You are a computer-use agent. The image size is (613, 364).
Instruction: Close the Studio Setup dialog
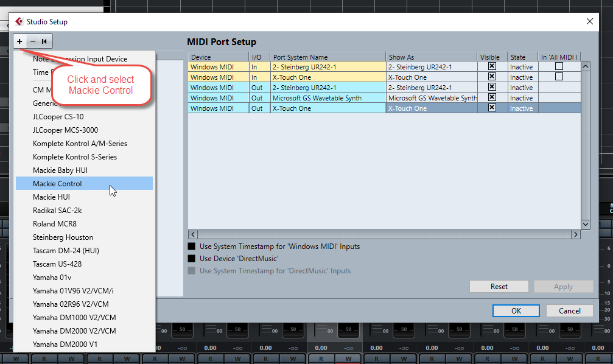[590, 21]
